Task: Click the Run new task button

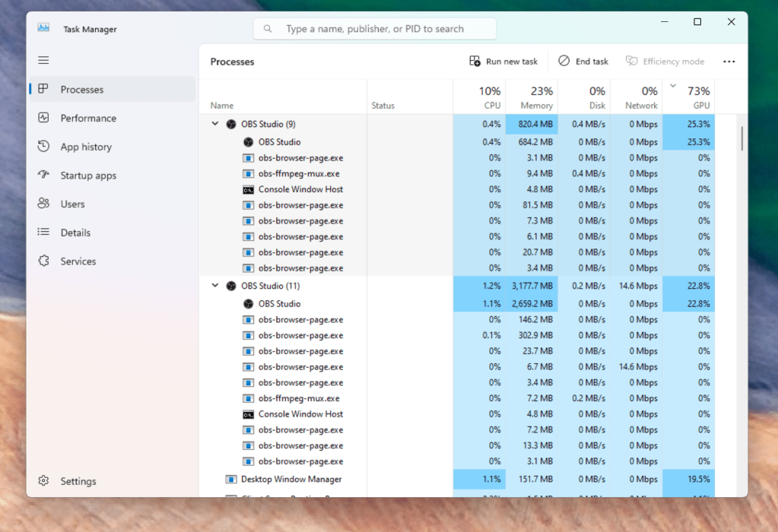Action: pyautogui.click(x=503, y=61)
